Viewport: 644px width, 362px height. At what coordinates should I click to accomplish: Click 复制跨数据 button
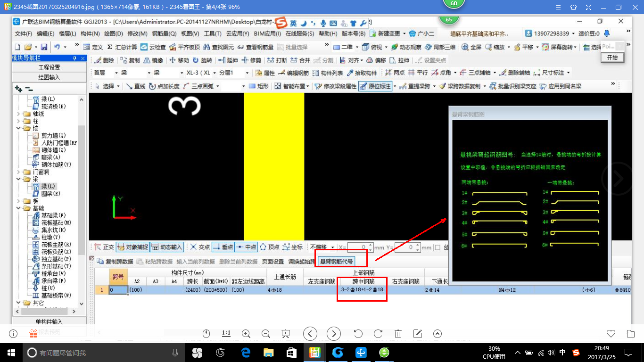click(x=115, y=261)
